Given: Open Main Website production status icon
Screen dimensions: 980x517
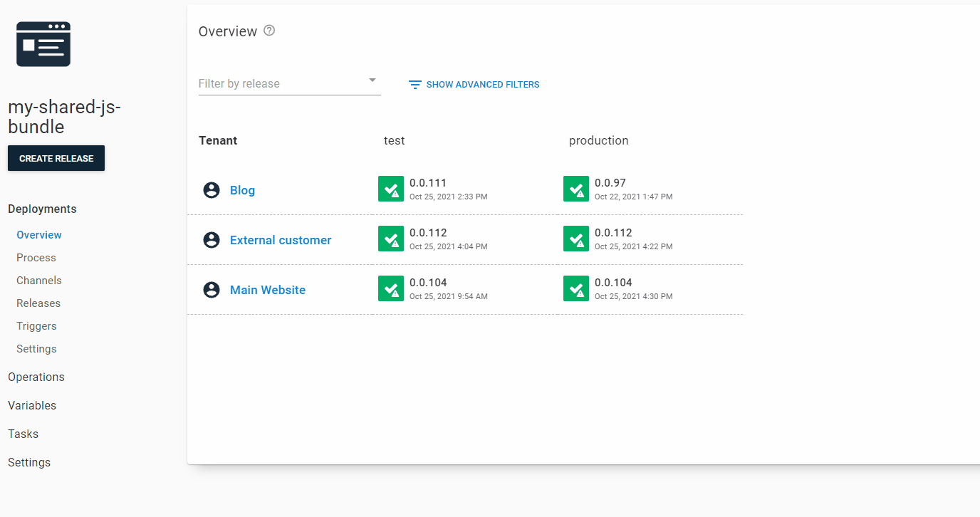Looking at the screenshot, I should tap(576, 288).
